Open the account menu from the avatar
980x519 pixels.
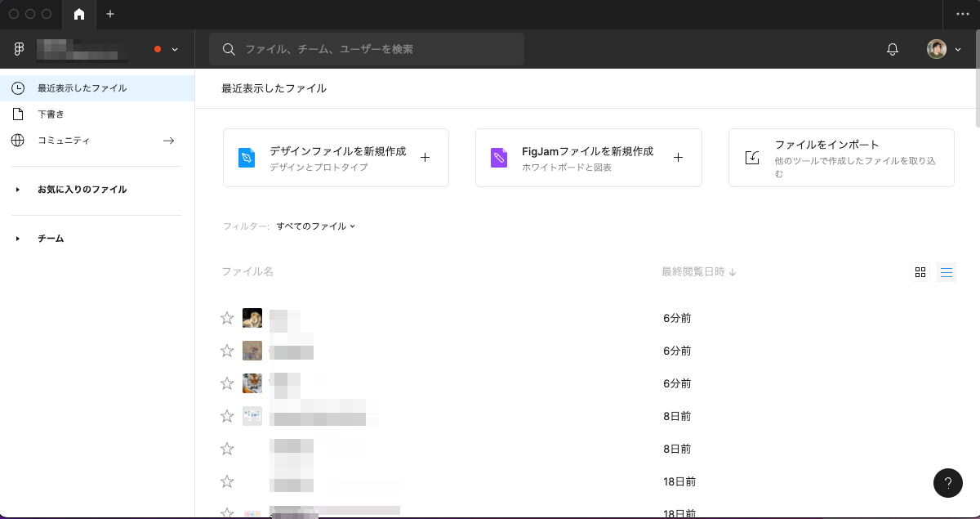[x=938, y=49]
